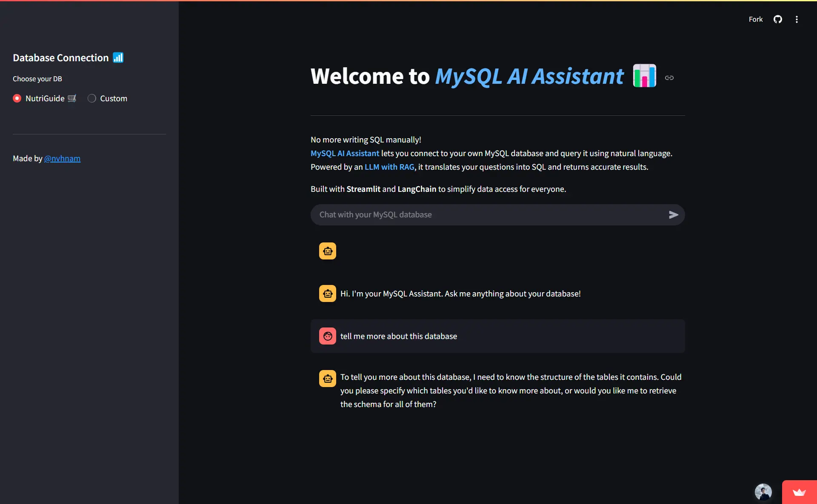Open the three-dot main menu
The image size is (817, 504).
(x=797, y=19)
